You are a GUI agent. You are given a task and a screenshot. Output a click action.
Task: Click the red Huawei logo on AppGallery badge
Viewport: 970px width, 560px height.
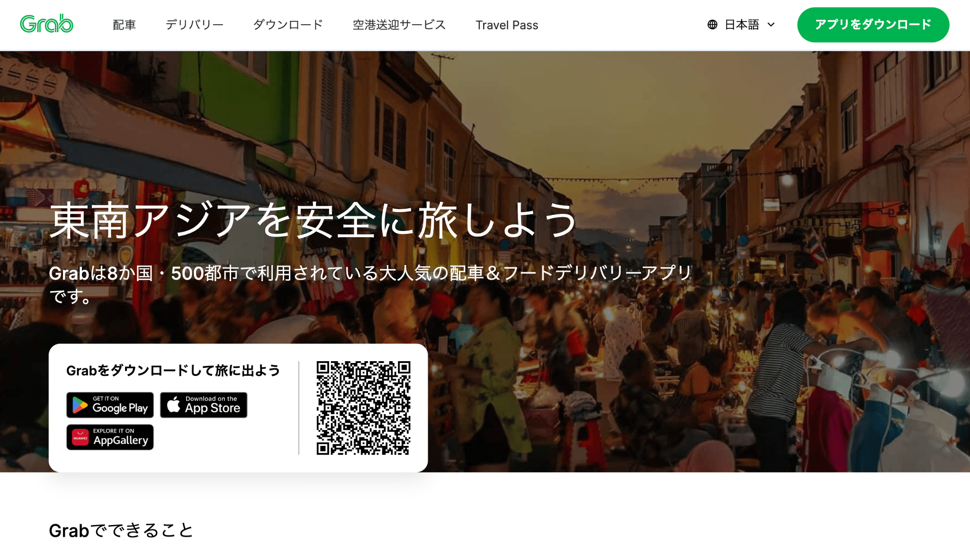click(81, 436)
